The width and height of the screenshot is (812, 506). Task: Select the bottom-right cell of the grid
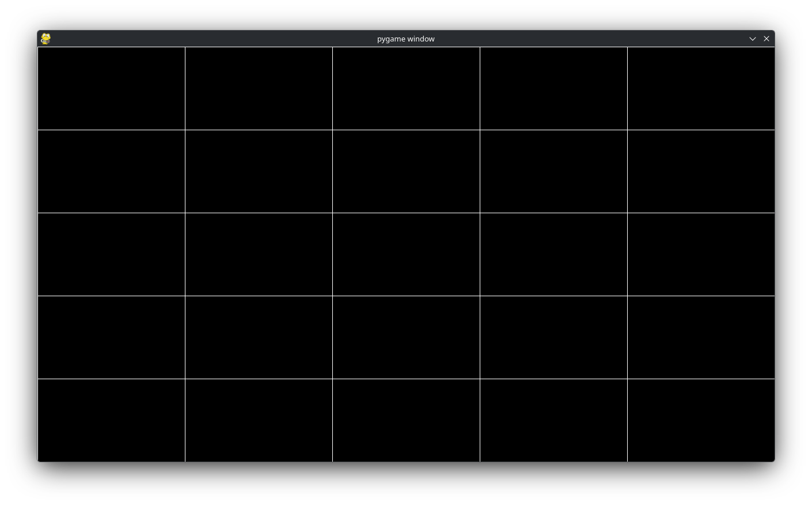click(x=701, y=420)
